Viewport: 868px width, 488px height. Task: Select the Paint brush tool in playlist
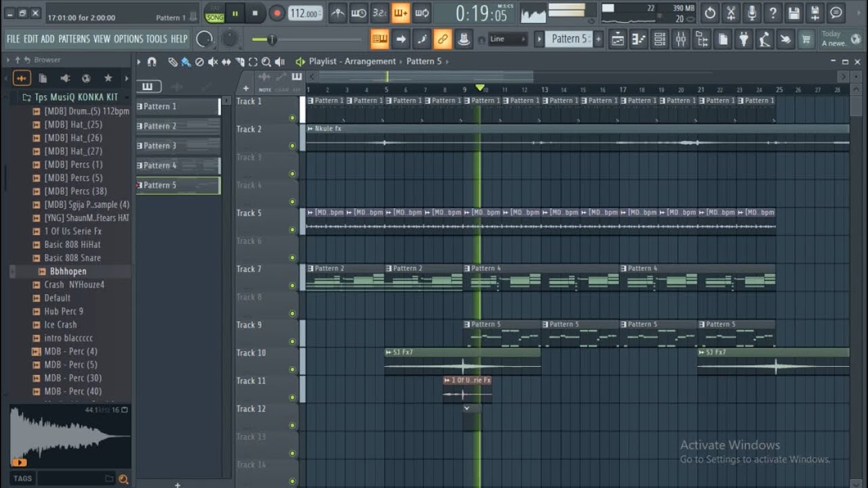pos(186,62)
